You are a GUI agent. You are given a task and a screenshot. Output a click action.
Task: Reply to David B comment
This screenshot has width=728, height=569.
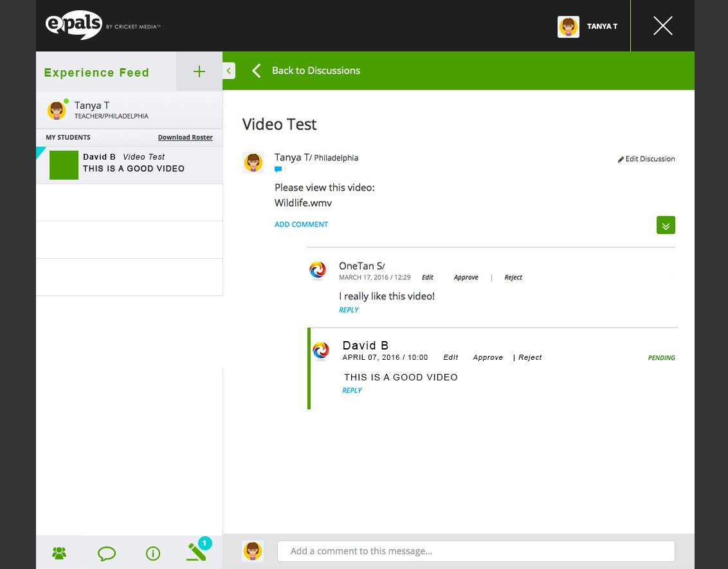[352, 391]
